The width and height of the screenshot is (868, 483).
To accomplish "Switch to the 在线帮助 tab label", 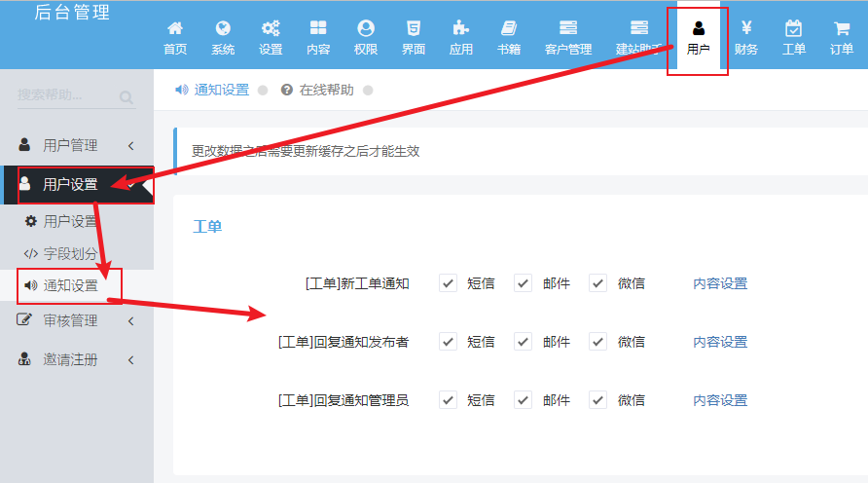I will pos(327,90).
